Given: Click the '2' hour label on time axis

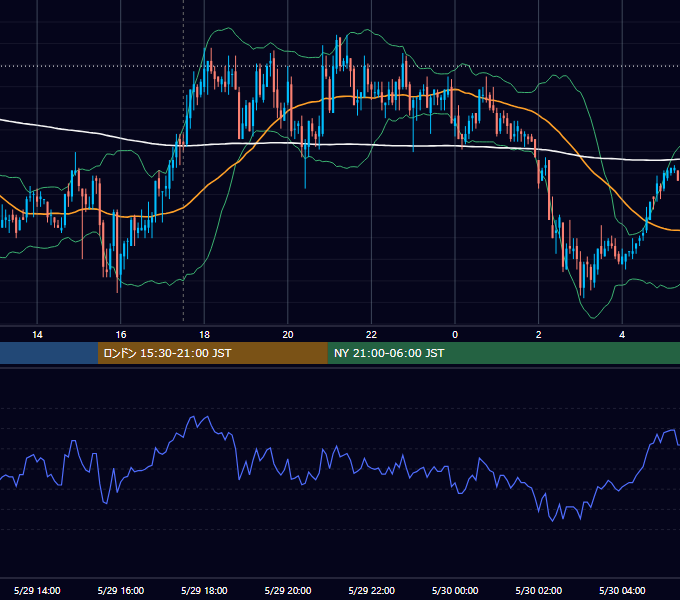Looking at the screenshot, I should 539,335.
